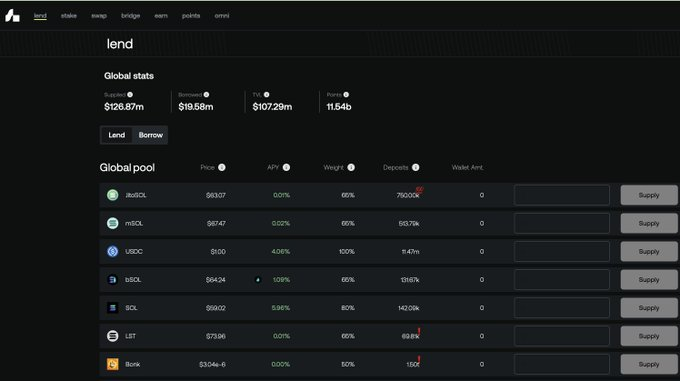The height and width of the screenshot is (381, 680).
Task: Click the Bonk token icon
Action: [x=113, y=364]
